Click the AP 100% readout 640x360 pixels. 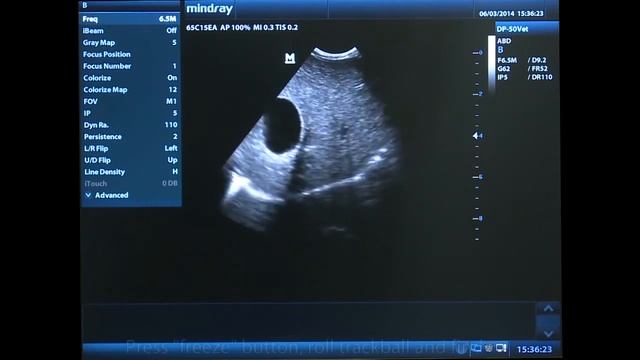click(235, 28)
